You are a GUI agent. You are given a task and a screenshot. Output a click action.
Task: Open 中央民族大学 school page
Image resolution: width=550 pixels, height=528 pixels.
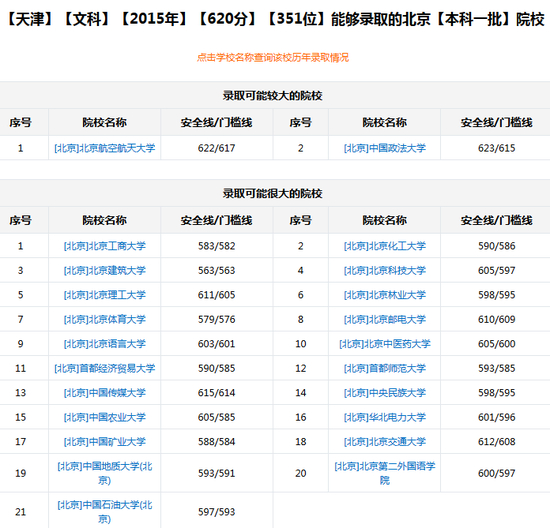point(384,393)
